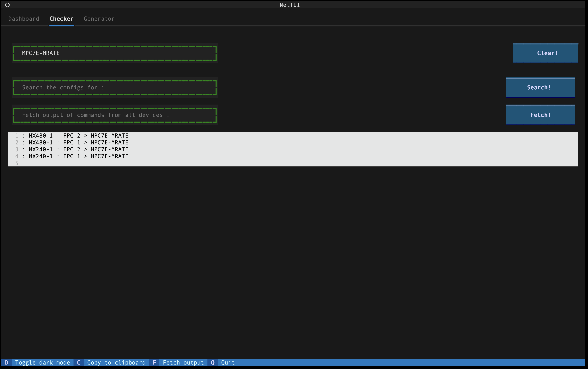Switch to the Dashboard tab
588x369 pixels.
point(24,19)
